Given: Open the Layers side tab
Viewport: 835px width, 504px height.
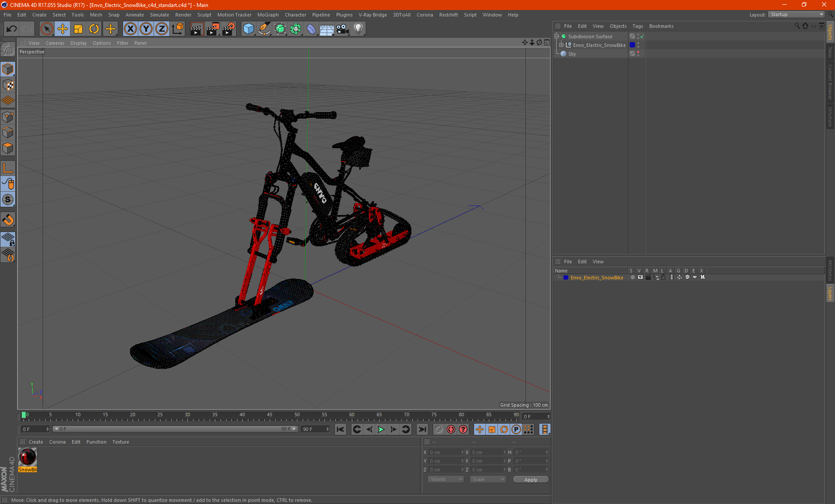Looking at the screenshot, I should click(x=830, y=294).
